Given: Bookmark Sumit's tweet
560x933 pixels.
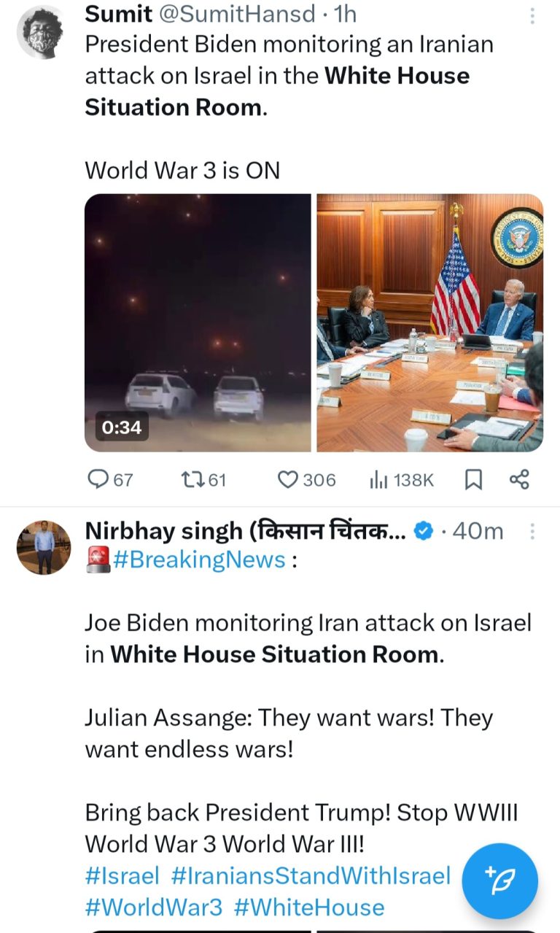Looking at the screenshot, I should (473, 479).
